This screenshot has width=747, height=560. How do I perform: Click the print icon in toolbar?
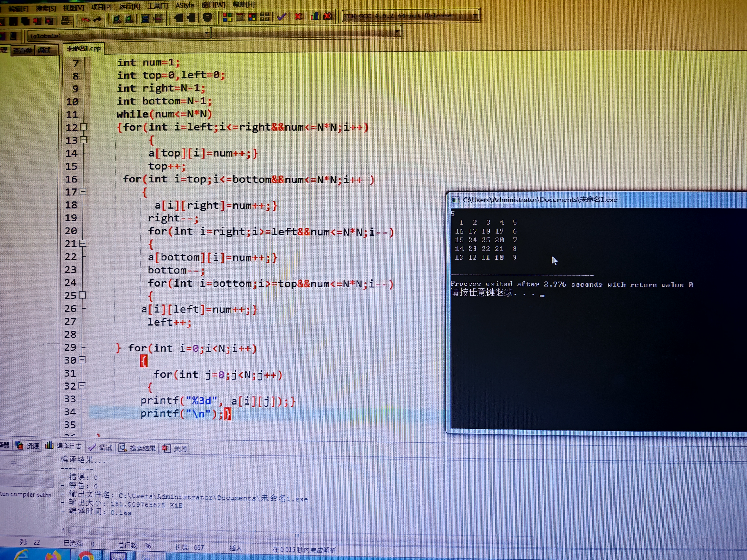[65, 21]
